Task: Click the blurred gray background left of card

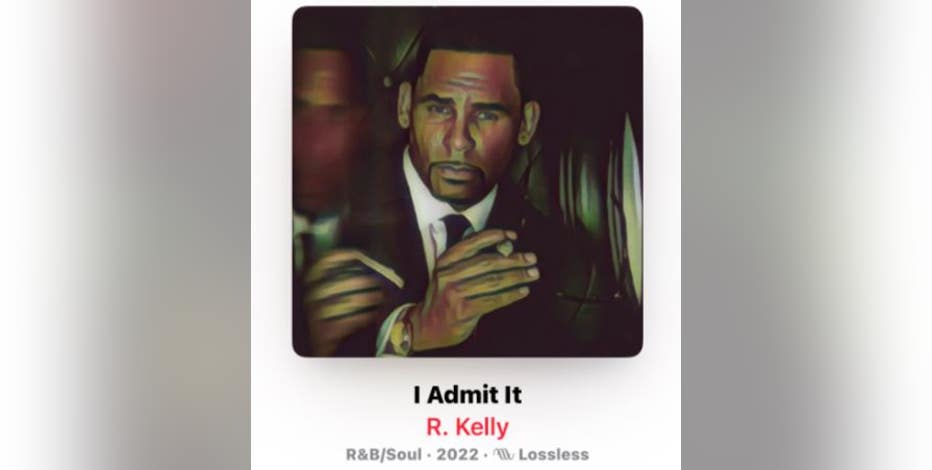Action: [x=125, y=235]
